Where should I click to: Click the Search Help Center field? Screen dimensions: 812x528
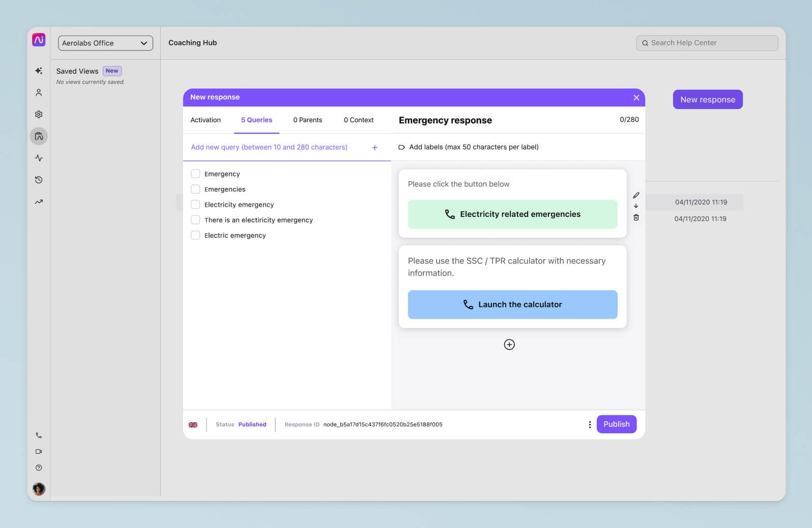(x=707, y=43)
